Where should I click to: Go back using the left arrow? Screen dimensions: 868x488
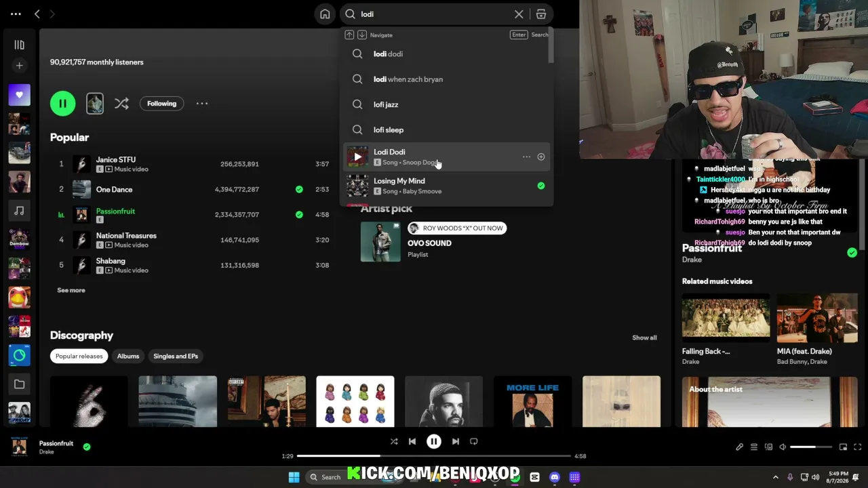[x=37, y=14]
